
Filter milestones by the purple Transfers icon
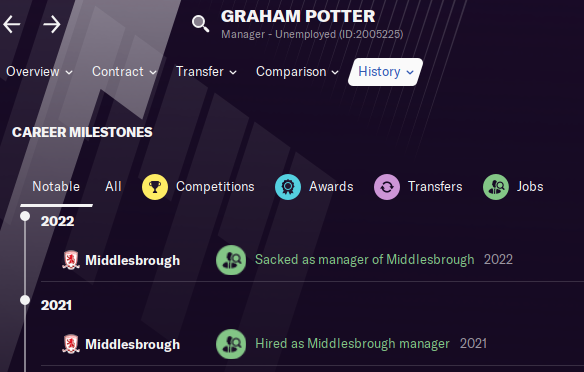[387, 187]
